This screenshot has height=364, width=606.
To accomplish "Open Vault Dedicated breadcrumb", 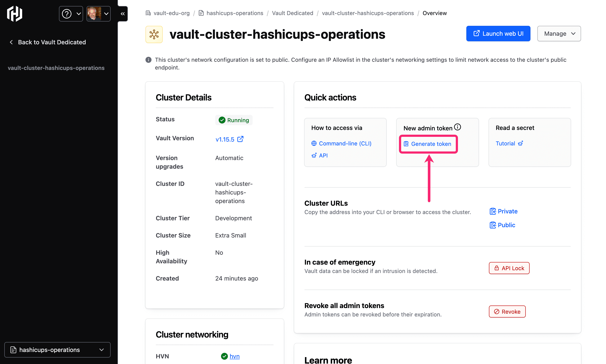I will click(x=292, y=13).
